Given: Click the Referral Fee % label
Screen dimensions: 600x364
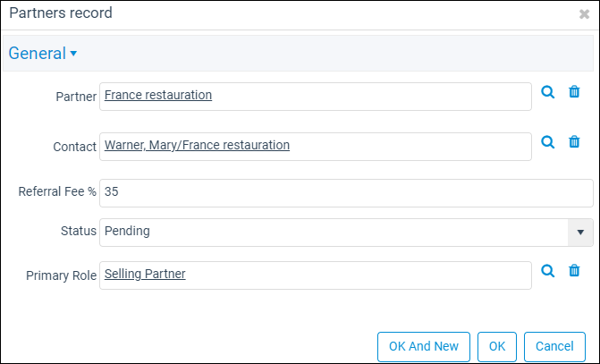Looking at the screenshot, I should click(57, 191).
